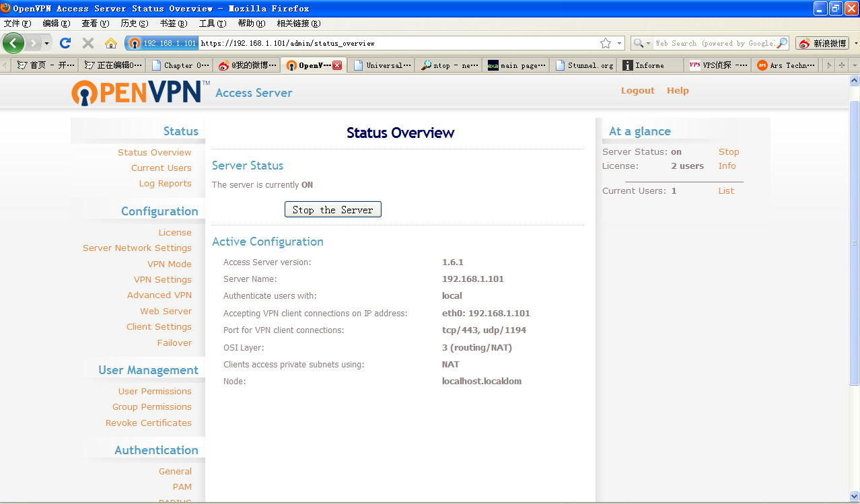This screenshot has width=860, height=504.
Task: Open the Current Users sidebar link
Action: pyautogui.click(x=161, y=168)
